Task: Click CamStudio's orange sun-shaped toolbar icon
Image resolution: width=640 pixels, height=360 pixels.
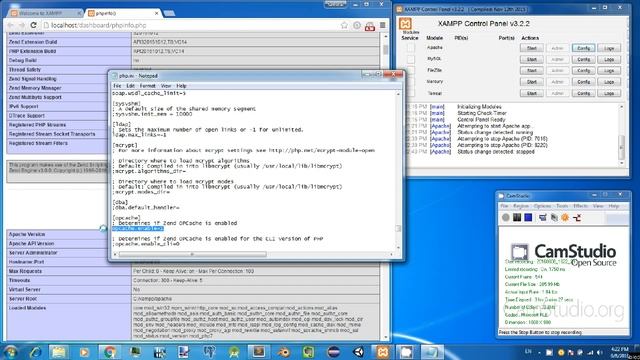Action: (565, 218)
